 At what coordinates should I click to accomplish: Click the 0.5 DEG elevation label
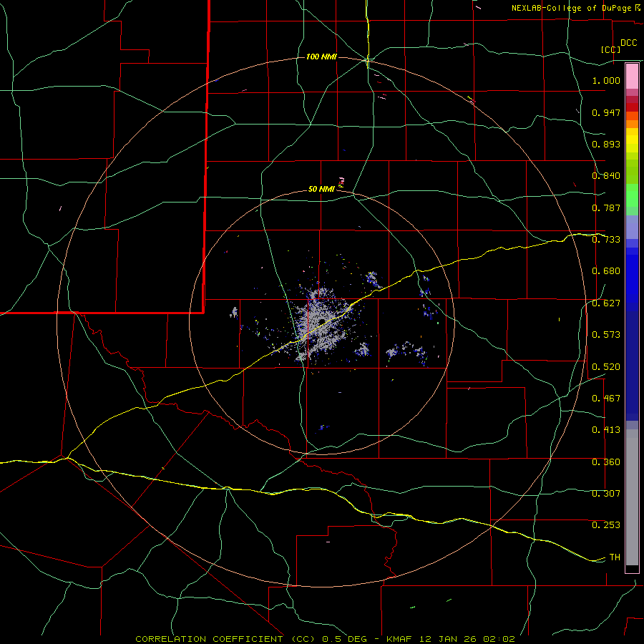point(345,639)
